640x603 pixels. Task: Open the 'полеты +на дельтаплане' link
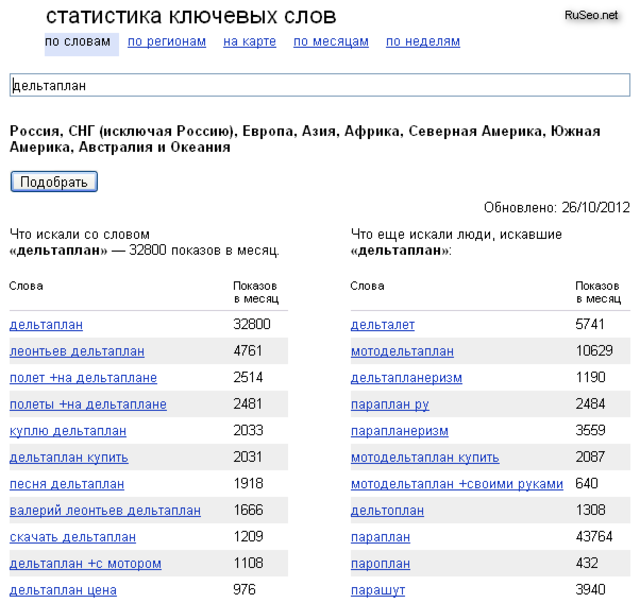coord(88,404)
